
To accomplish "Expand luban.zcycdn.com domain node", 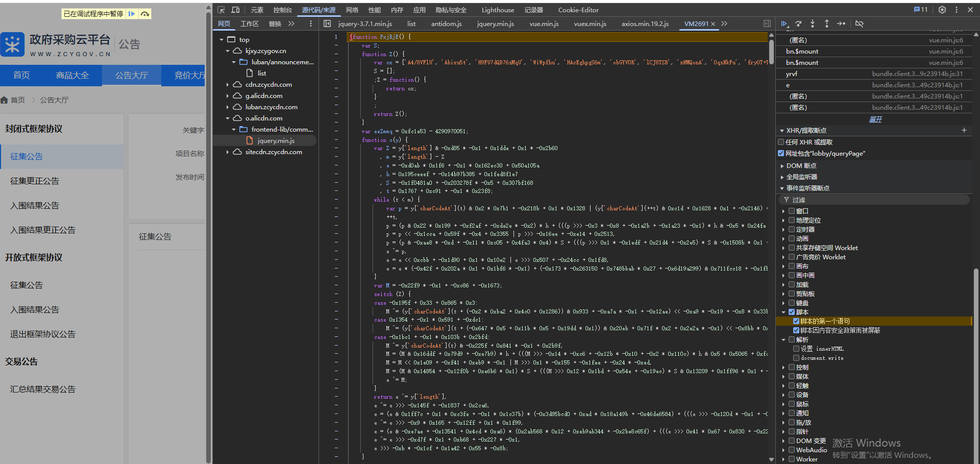I will click(228, 107).
